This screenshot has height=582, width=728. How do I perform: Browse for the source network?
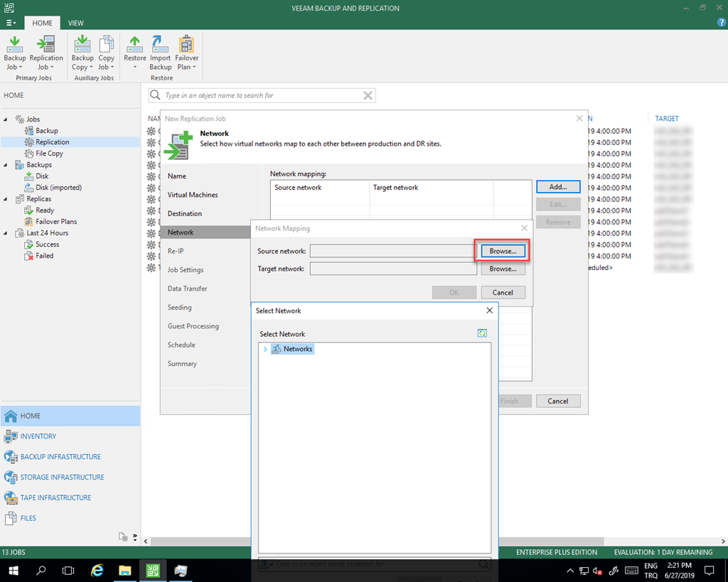pos(503,251)
